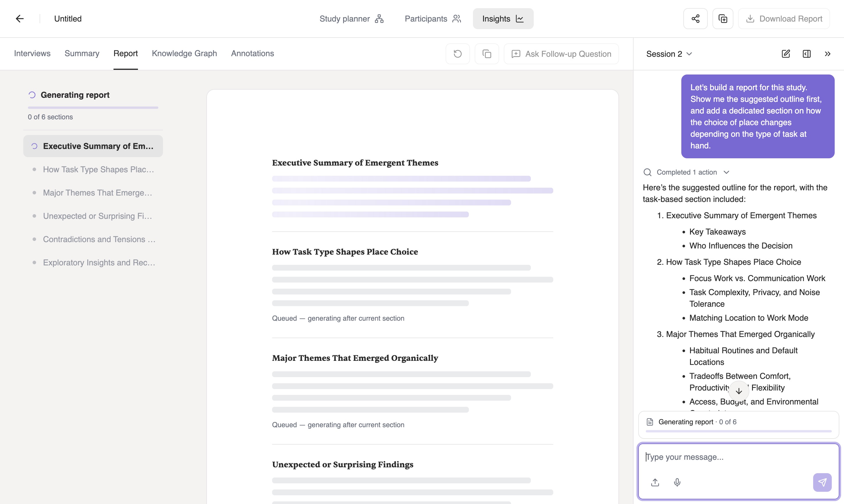Click the purple user message bubble
Viewport: 844px width, 504px height.
coord(758,116)
